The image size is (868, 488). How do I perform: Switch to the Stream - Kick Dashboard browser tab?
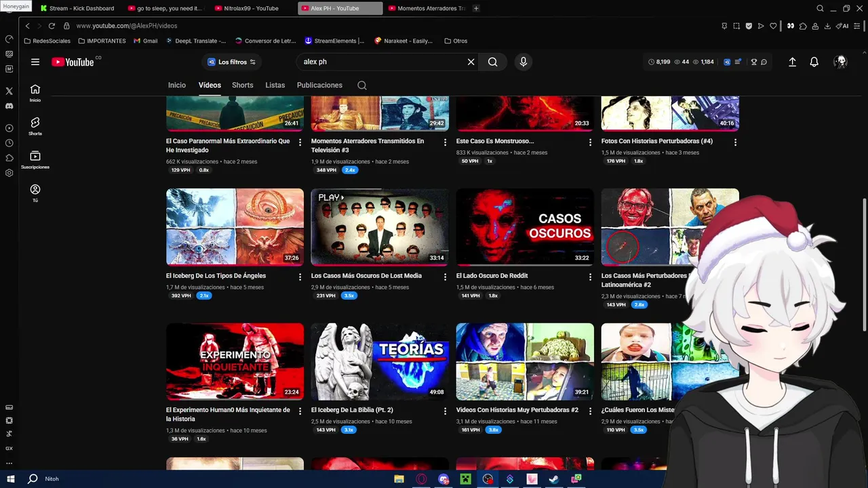[81, 8]
